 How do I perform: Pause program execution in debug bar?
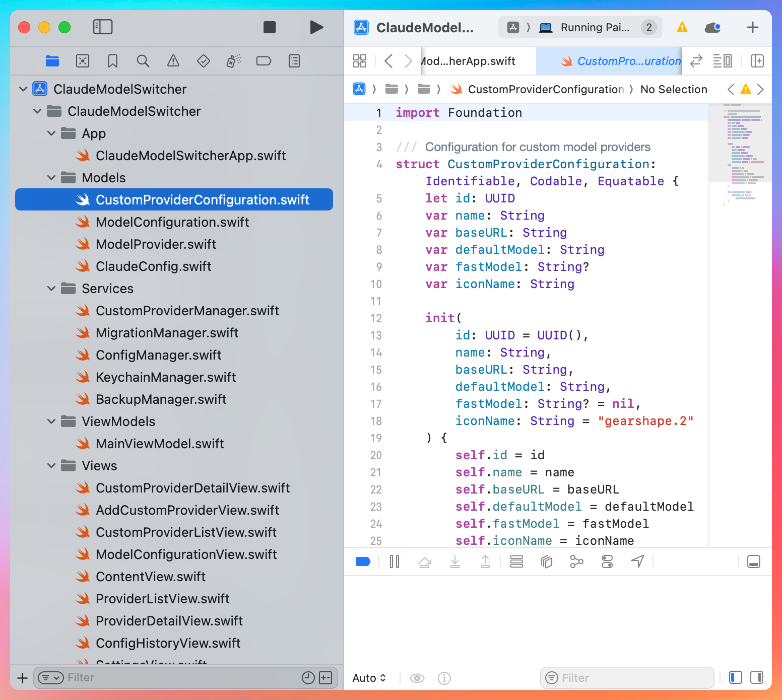coord(395,562)
